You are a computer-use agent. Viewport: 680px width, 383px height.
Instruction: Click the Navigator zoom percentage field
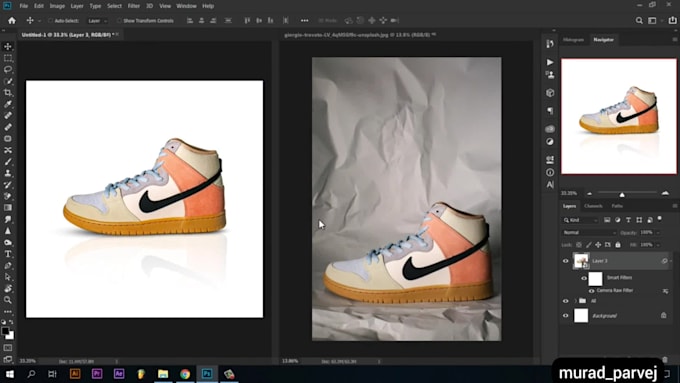569,193
